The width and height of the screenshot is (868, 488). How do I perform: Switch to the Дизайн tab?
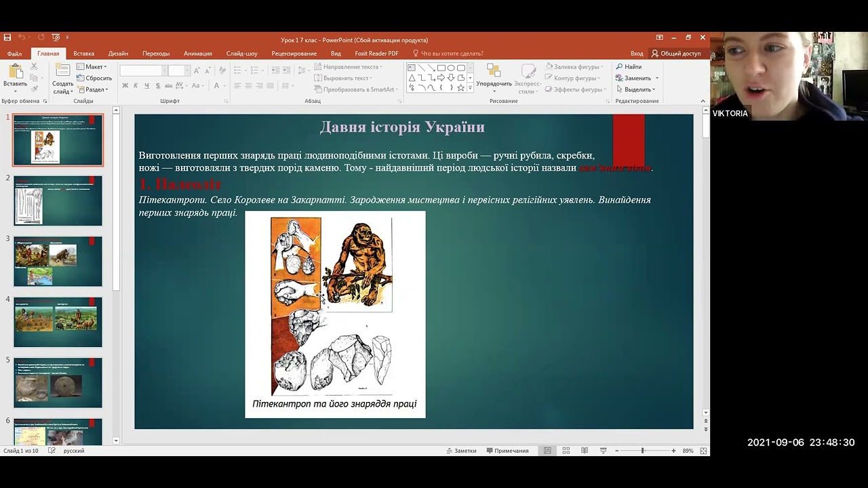click(118, 54)
